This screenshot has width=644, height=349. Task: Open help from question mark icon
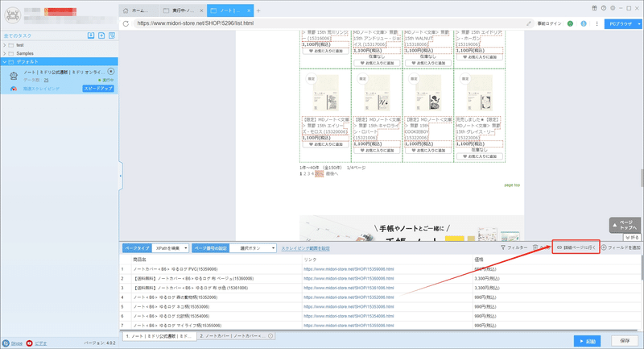603,8
